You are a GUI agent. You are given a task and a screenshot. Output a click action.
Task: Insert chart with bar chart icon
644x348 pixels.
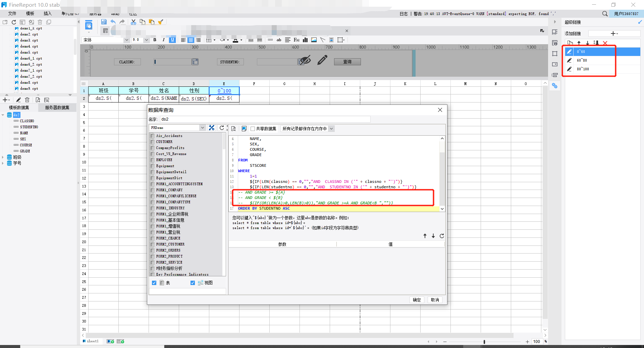tap(305, 40)
